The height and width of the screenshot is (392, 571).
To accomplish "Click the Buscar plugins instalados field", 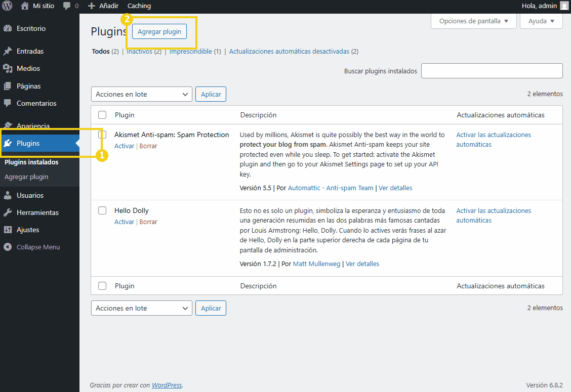I will click(x=492, y=71).
